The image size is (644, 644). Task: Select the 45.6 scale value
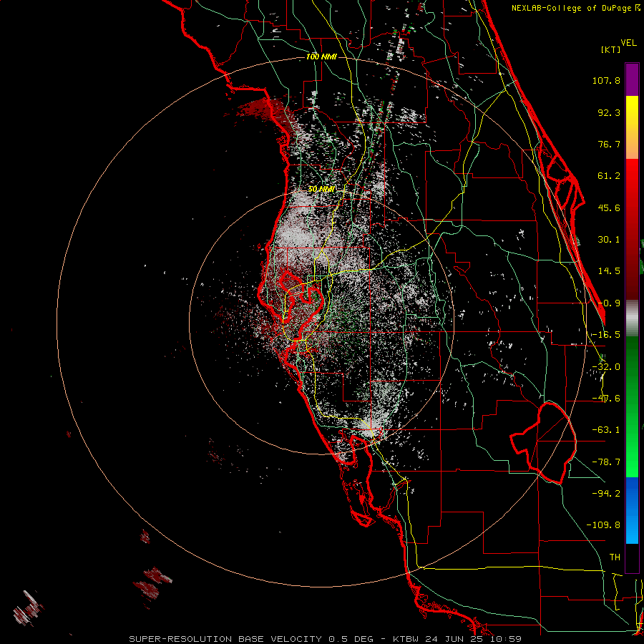click(609, 208)
